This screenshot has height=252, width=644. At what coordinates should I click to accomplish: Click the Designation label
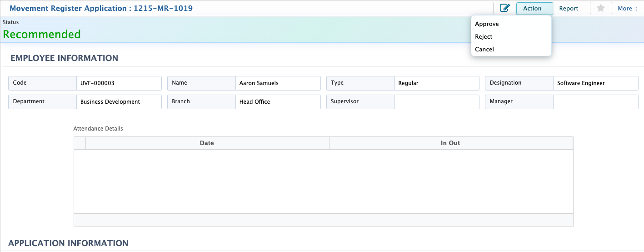coord(506,83)
